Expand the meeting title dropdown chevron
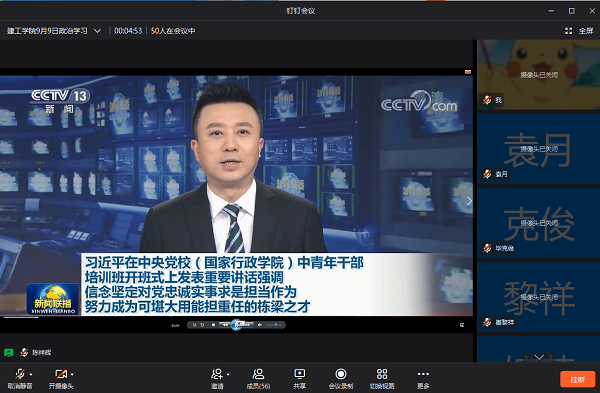This screenshot has height=393, width=600. [98, 31]
